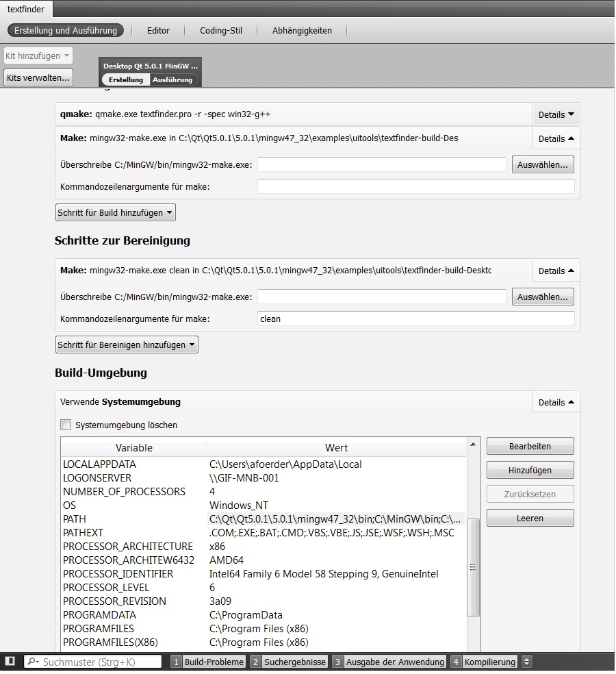
Task: Select the PROCESSOR_IDENTIFIER variable row
Action: click(x=263, y=574)
